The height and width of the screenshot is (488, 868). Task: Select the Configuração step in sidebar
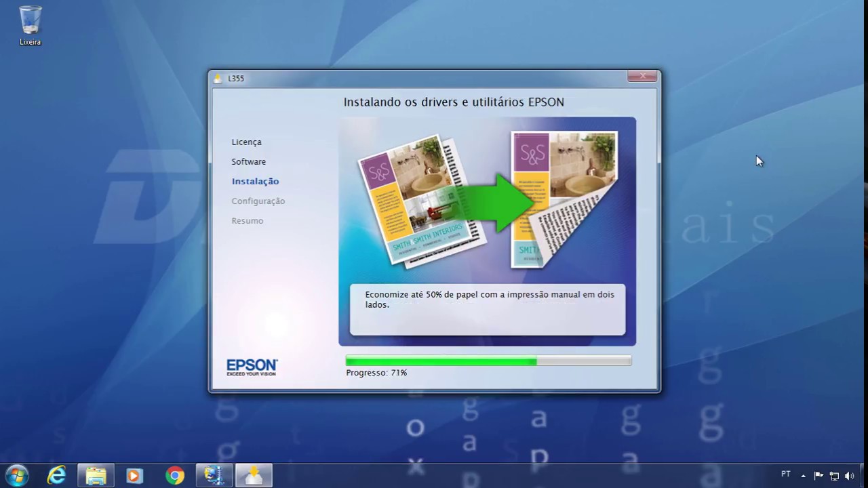tap(258, 201)
